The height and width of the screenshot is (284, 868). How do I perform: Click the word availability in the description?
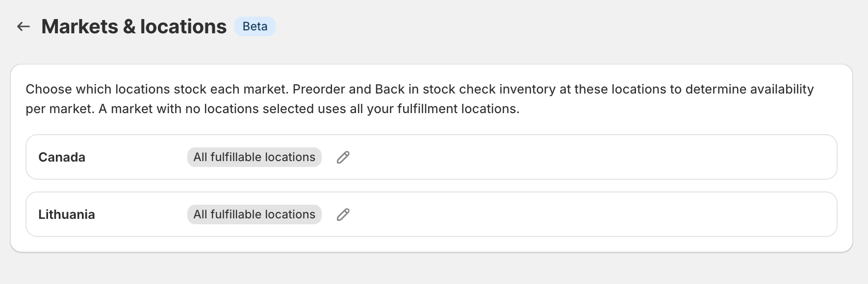pyautogui.click(x=782, y=89)
